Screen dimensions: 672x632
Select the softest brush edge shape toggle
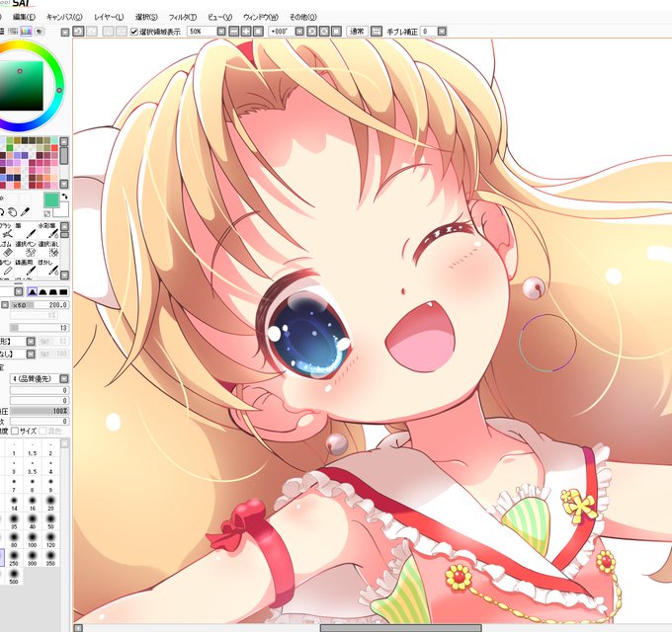tap(33, 292)
